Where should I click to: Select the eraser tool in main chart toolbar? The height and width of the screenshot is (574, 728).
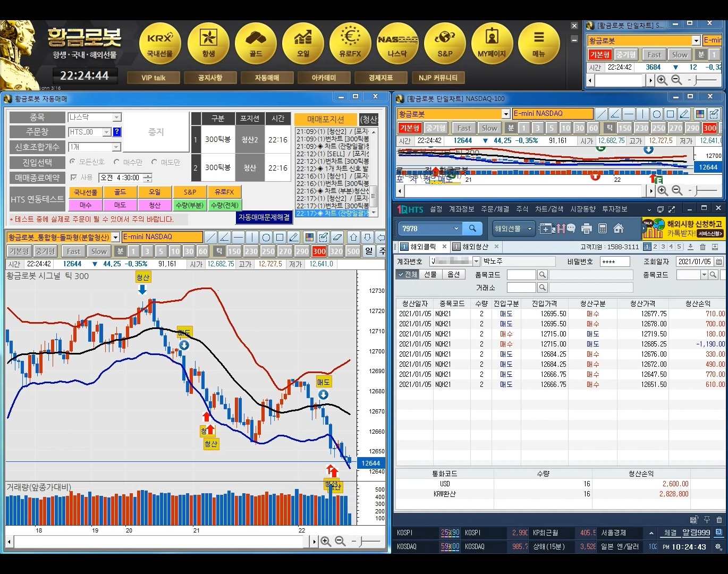point(337,237)
